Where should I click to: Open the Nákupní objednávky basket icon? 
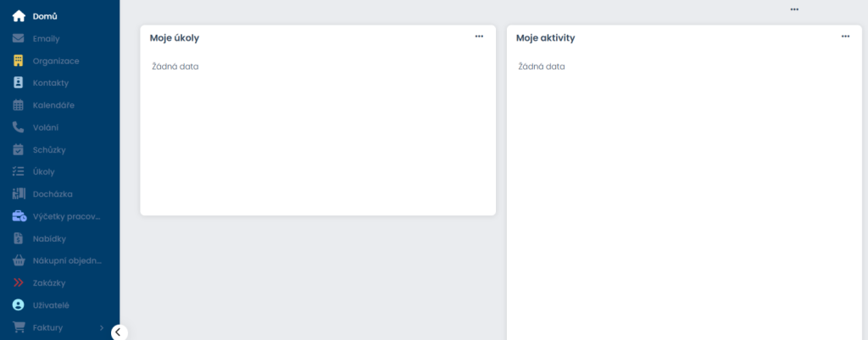click(x=19, y=260)
